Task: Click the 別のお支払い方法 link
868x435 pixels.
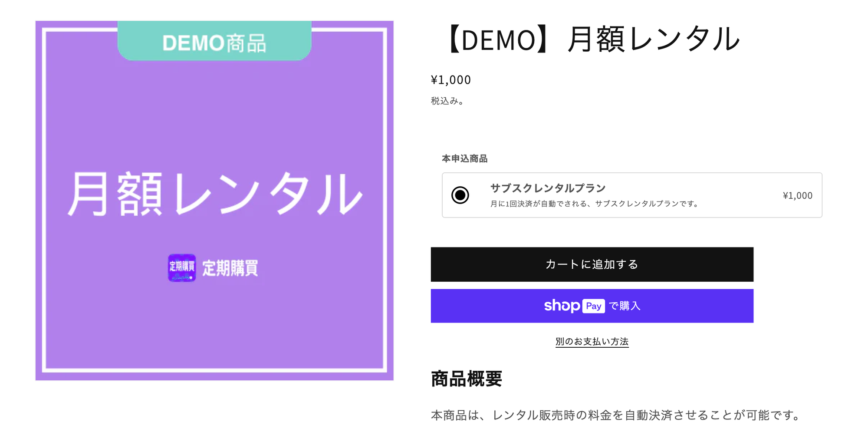Action: point(592,342)
